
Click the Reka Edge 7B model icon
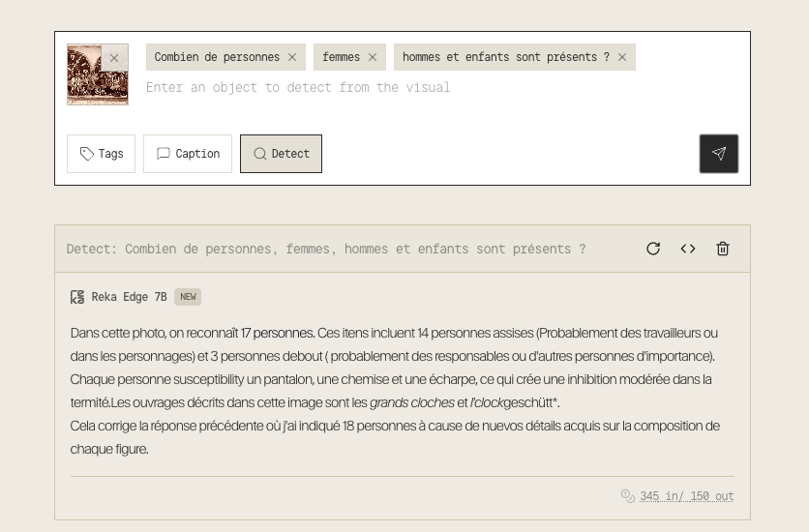pos(77,297)
